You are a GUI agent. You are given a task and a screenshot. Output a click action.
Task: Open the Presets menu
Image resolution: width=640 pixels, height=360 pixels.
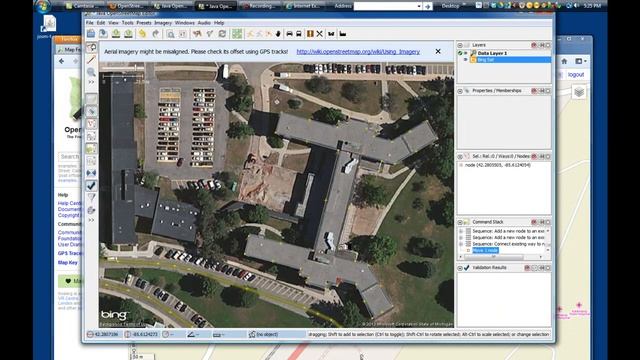[144, 23]
